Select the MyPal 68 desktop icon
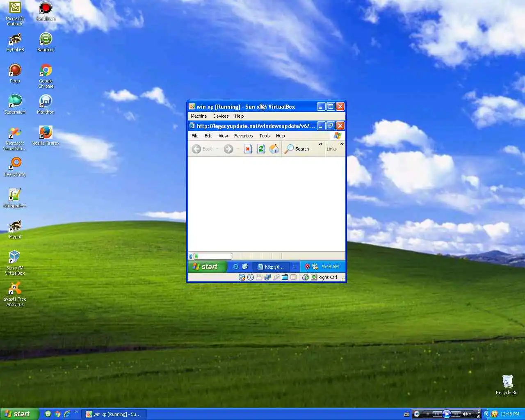The width and height of the screenshot is (525, 420). [x=15, y=42]
